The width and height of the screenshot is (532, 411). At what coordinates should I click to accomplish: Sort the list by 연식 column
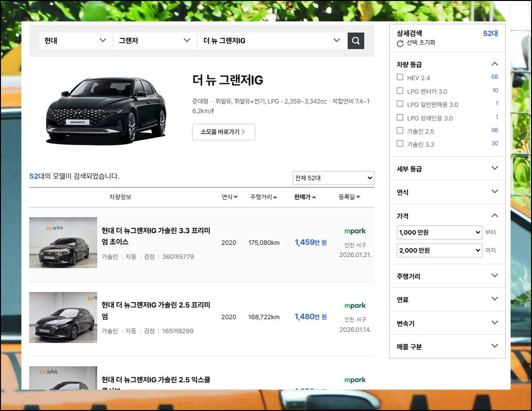point(230,197)
